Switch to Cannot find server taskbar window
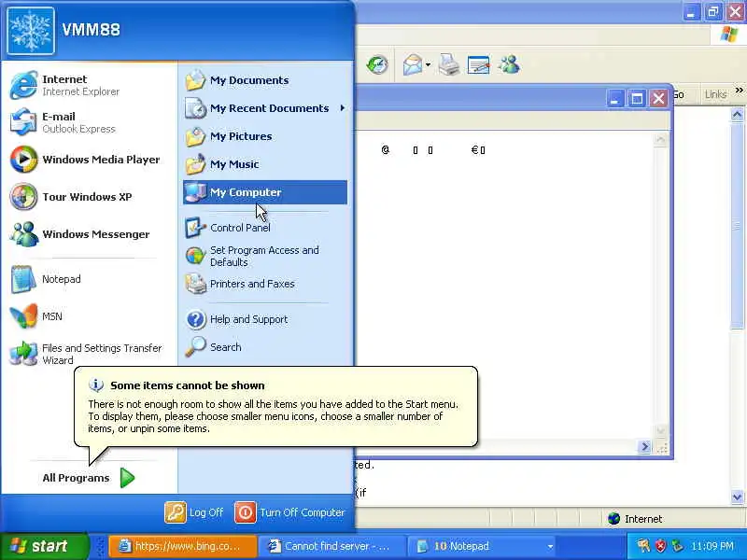 tap(332, 546)
